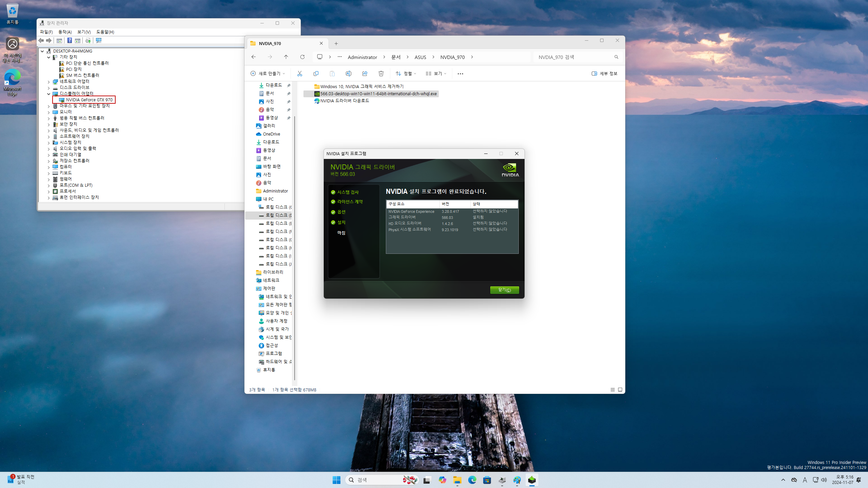Switch to large icons view in status bar

[620, 390]
